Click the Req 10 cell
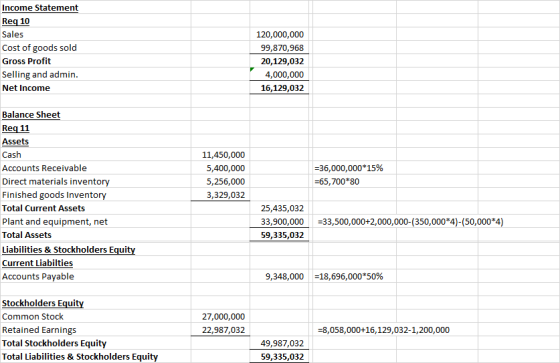 pyautogui.click(x=16, y=21)
